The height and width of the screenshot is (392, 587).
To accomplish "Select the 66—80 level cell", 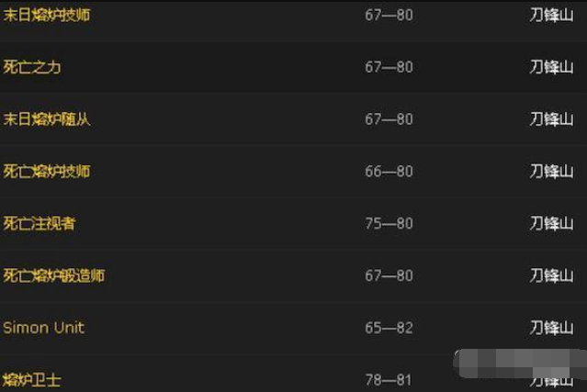I will tap(389, 172).
